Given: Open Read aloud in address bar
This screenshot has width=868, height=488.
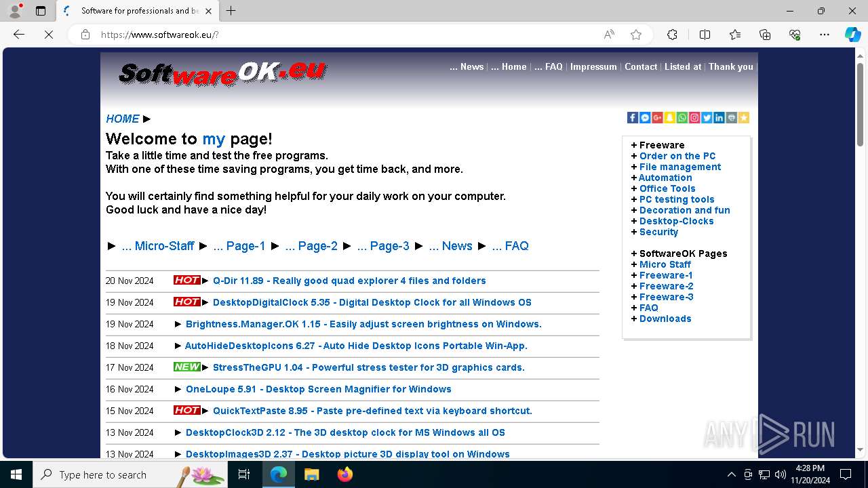Looking at the screenshot, I should click(609, 35).
